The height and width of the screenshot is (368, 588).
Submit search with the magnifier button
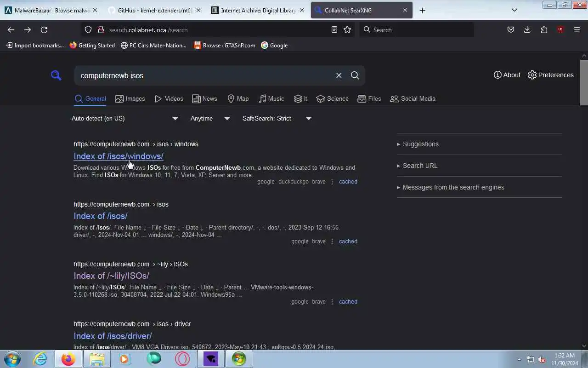355,75
